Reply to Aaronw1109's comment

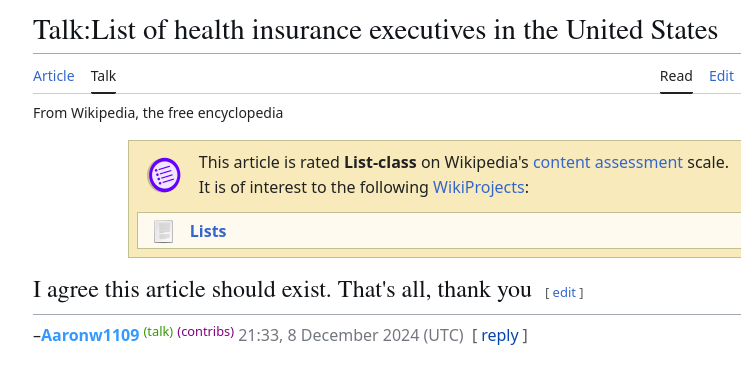coord(500,335)
